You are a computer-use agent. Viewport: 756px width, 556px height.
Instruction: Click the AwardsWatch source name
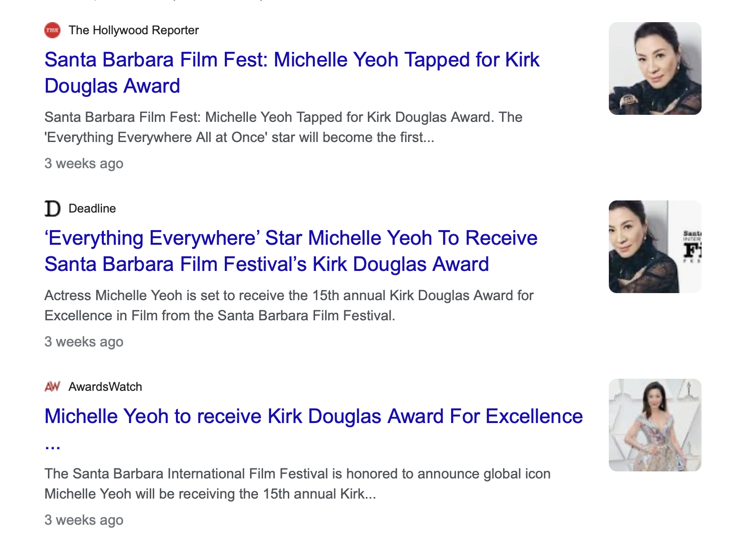coord(105,387)
